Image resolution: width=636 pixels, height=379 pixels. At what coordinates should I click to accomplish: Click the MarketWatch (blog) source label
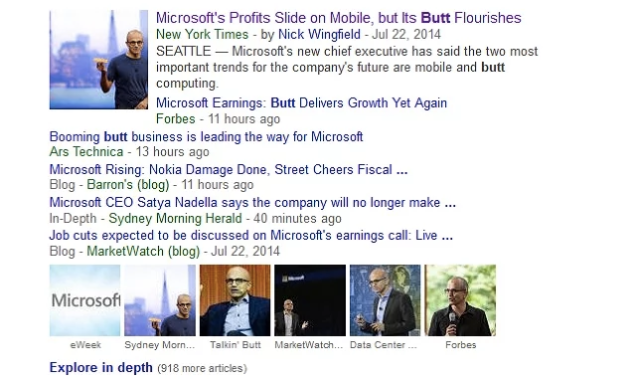pos(143,251)
